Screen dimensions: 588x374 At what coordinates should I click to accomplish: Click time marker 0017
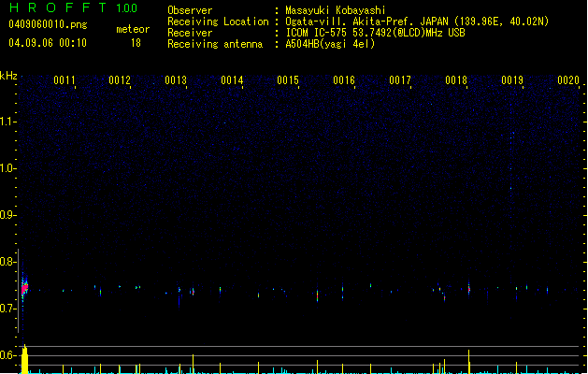coord(400,80)
